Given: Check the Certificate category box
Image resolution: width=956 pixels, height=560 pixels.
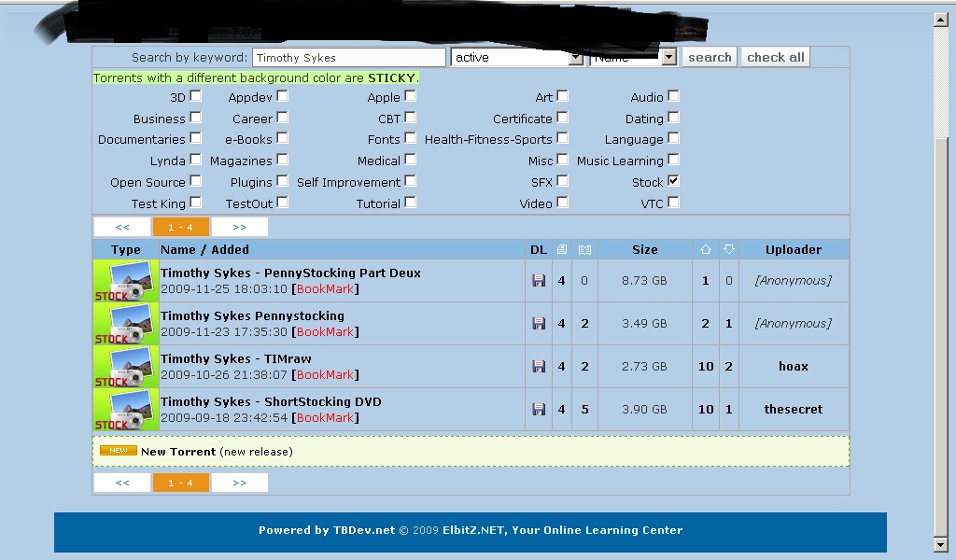Looking at the screenshot, I should (x=562, y=117).
